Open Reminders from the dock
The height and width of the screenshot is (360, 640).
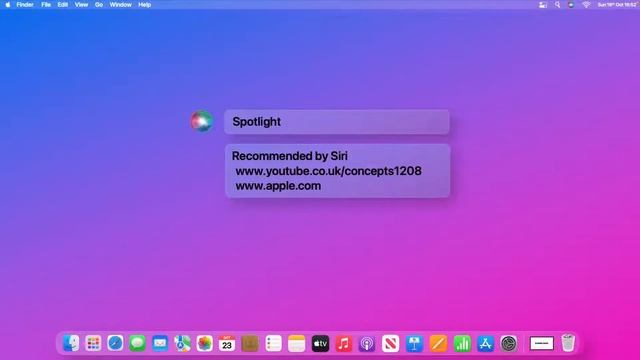[x=273, y=343]
